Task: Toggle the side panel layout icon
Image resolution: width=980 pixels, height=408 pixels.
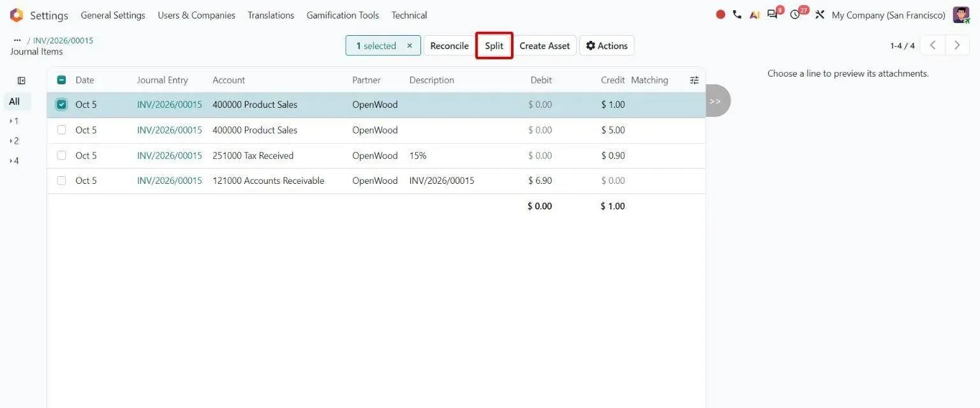Action: tap(21, 80)
